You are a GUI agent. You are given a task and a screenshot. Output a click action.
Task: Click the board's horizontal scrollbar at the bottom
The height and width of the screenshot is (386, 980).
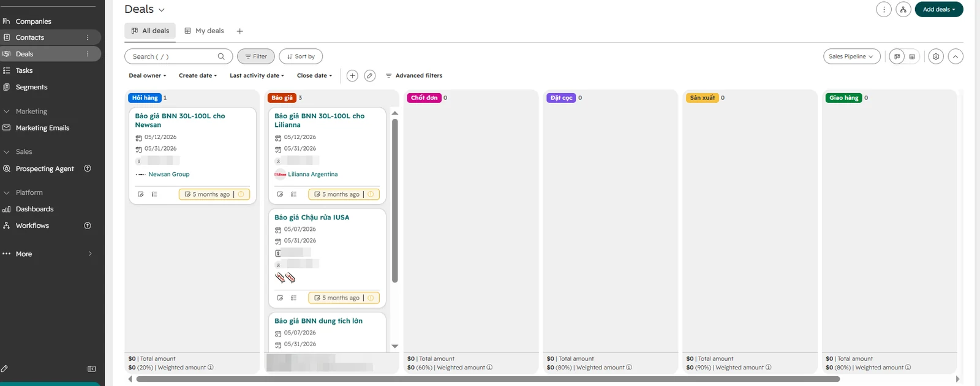tap(488, 379)
